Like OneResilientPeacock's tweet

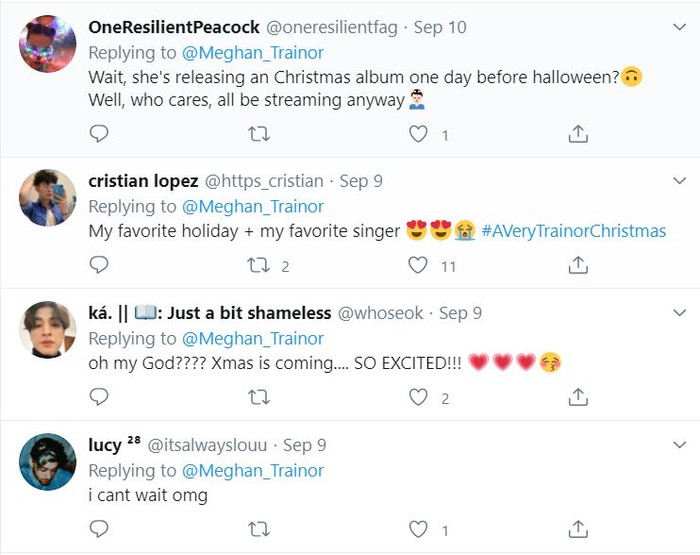coord(418,133)
